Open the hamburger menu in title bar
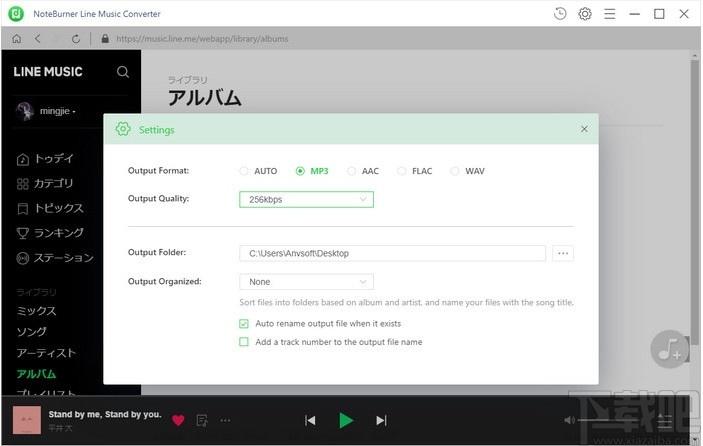This screenshot has height=446, width=703. click(x=609, y=14)
